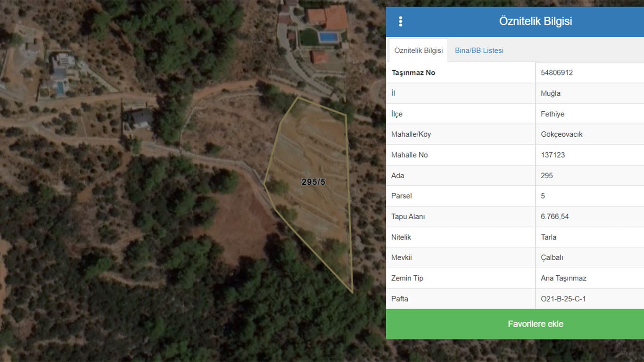644x362 pixels.
Task: Click the Parsel row label
Action: (401, 196)
